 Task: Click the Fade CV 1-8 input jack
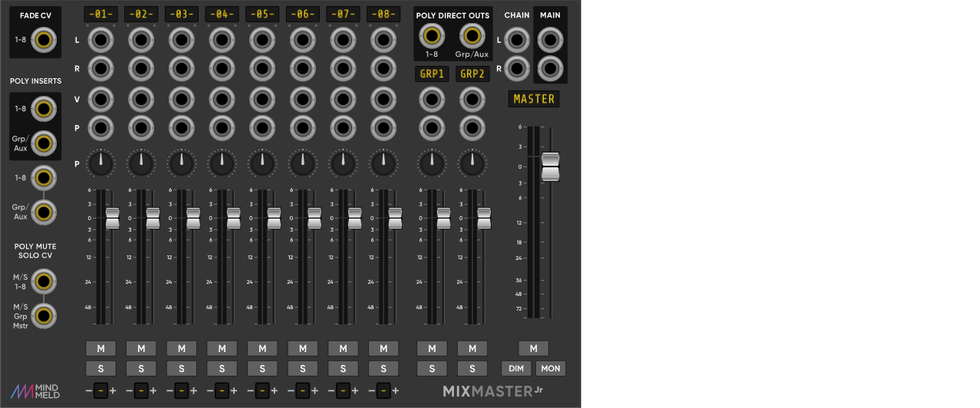point(44,40)
